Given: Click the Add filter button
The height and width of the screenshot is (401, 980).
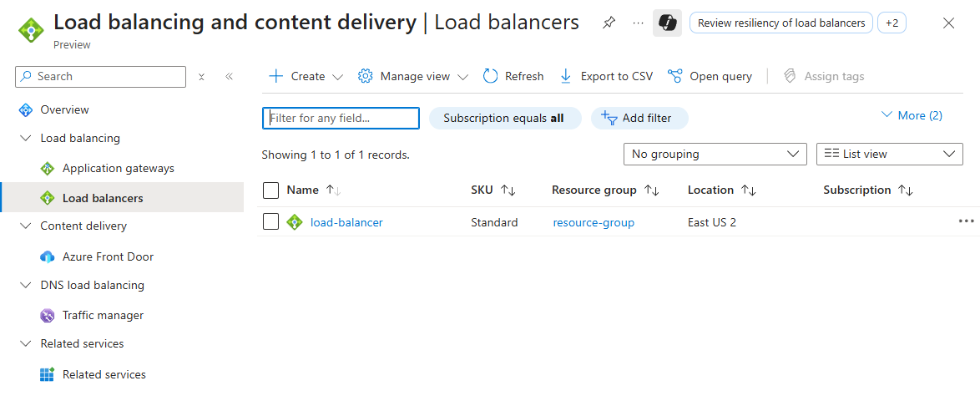Looking at the screenshot, I should (639, 118).
